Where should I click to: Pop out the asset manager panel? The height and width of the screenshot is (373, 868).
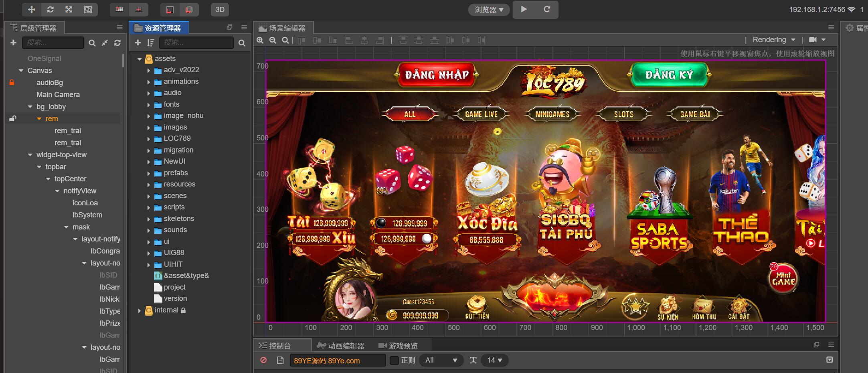pos(229,27)
